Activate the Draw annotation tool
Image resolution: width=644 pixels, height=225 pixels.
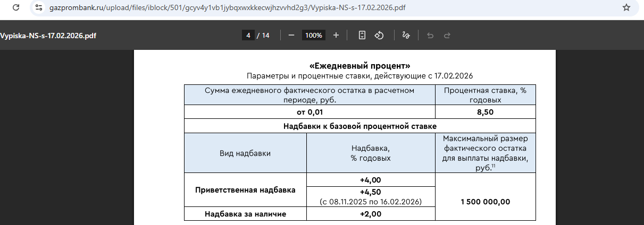(x=406, y=36)
